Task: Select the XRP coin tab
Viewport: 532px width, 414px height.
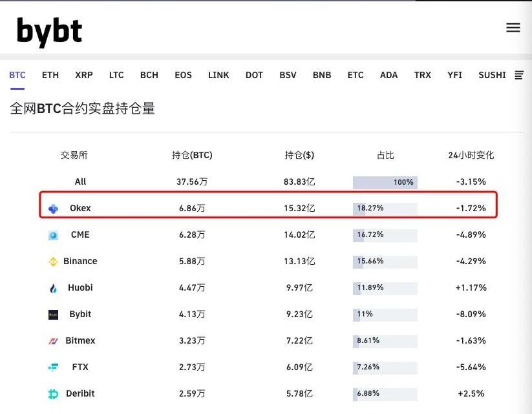Action: 84,75
